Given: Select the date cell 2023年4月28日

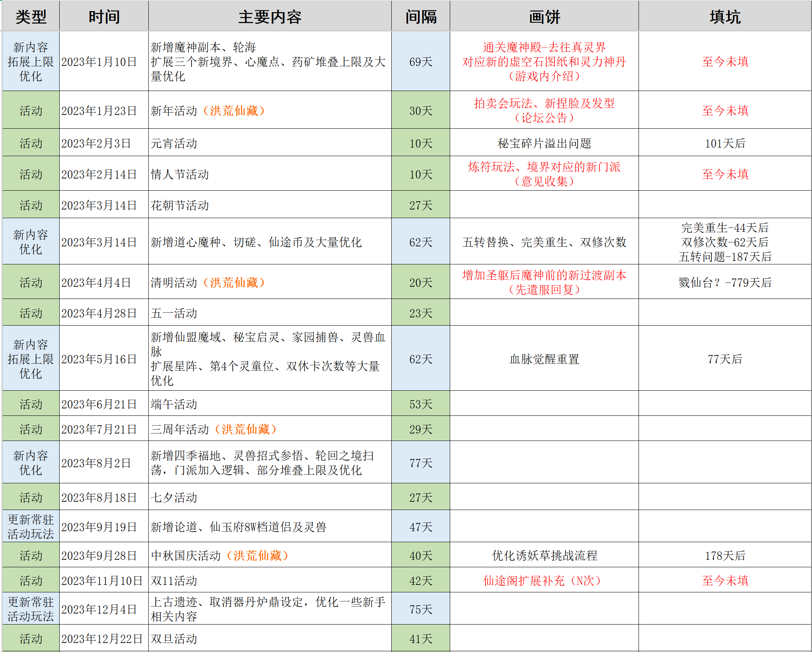Looking at the screenshot, I should click(x=104, y=313).
